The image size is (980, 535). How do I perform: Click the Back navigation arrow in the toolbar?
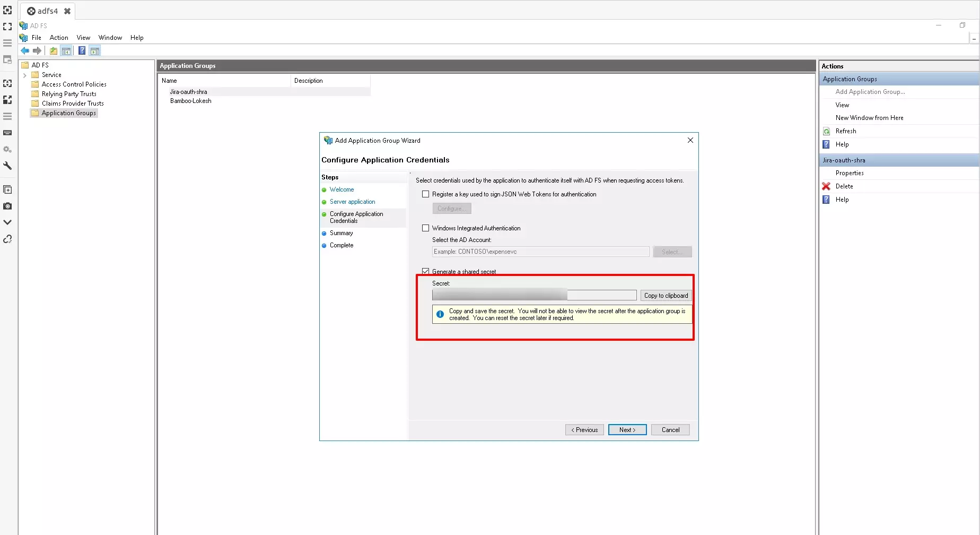(x=24, y=50)
